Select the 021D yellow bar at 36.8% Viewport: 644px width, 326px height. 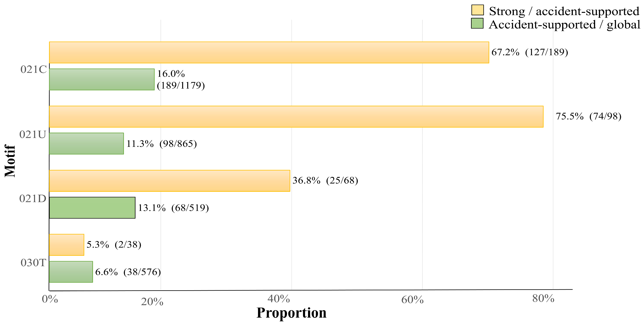tap(169, 181)
